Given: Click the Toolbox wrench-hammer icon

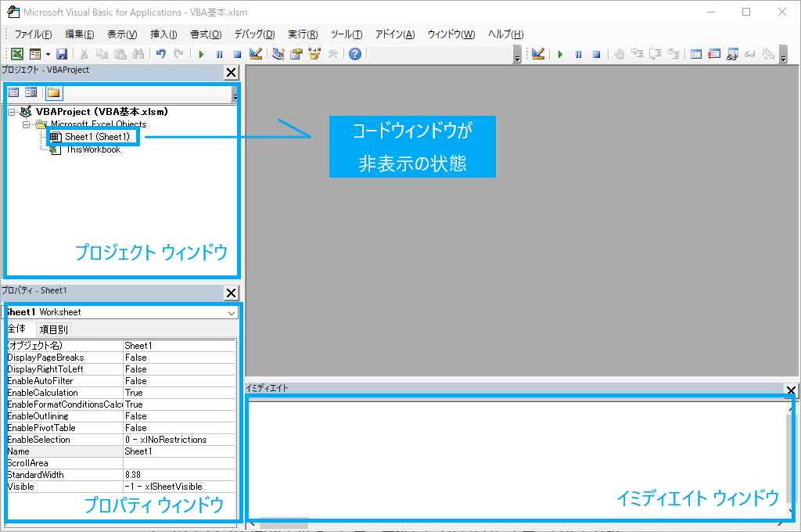Looking at the screenshot, I should point(332,54).
